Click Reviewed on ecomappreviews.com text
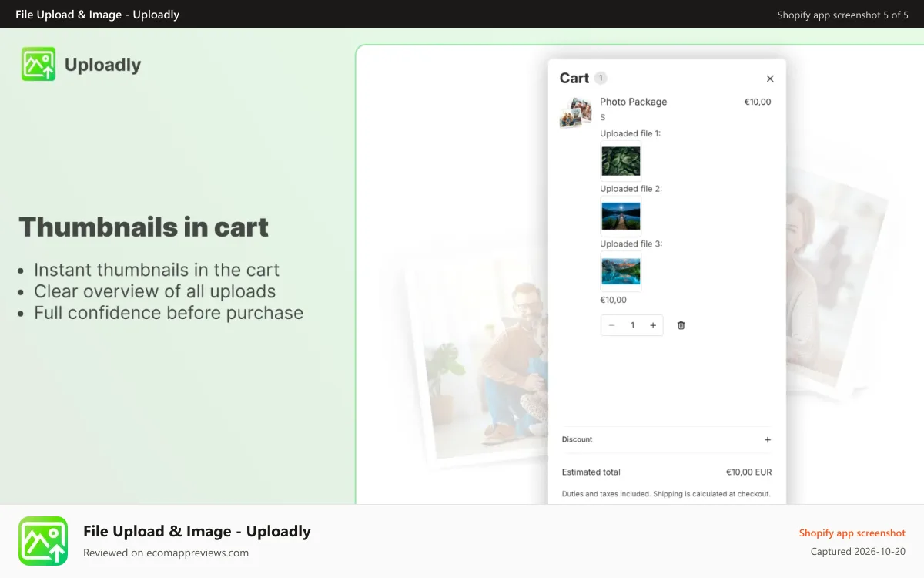Image resolution: width=924 pixels, height=578 pixels. (166, 553)
